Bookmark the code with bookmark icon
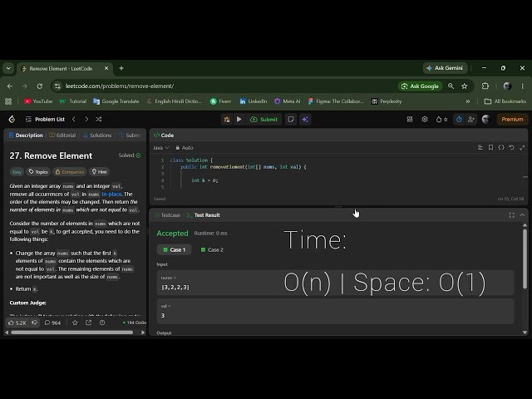The image size is (532, 399). (x=490, y=147)
